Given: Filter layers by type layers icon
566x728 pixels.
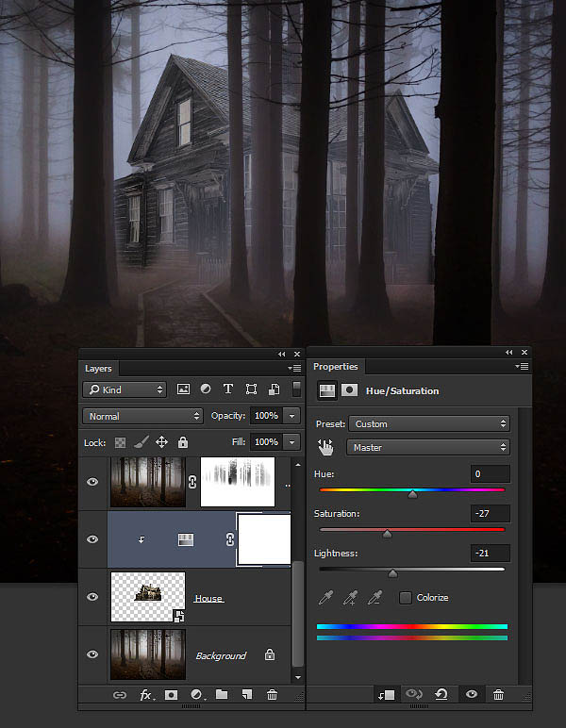Looking at the screenshot, I should 227,389.
